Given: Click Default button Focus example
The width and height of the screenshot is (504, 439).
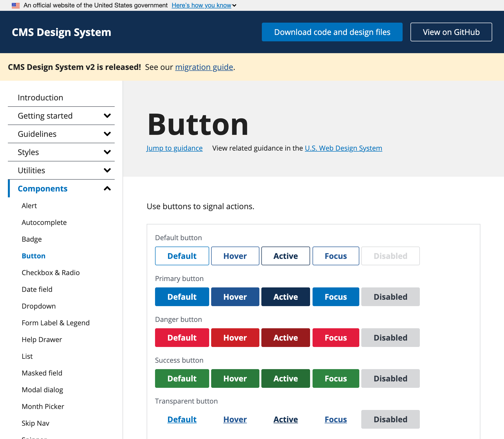Looking at the screenshot, I should click(x=336, y=256).
